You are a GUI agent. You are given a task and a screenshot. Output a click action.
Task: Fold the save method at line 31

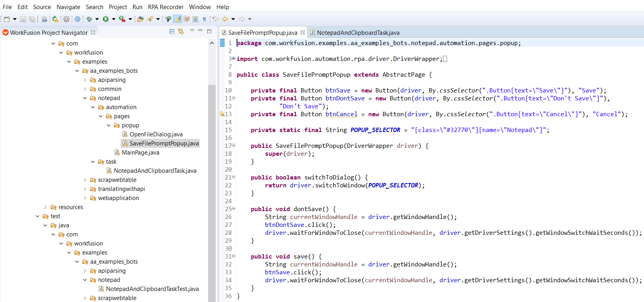(x=233, y=256)
